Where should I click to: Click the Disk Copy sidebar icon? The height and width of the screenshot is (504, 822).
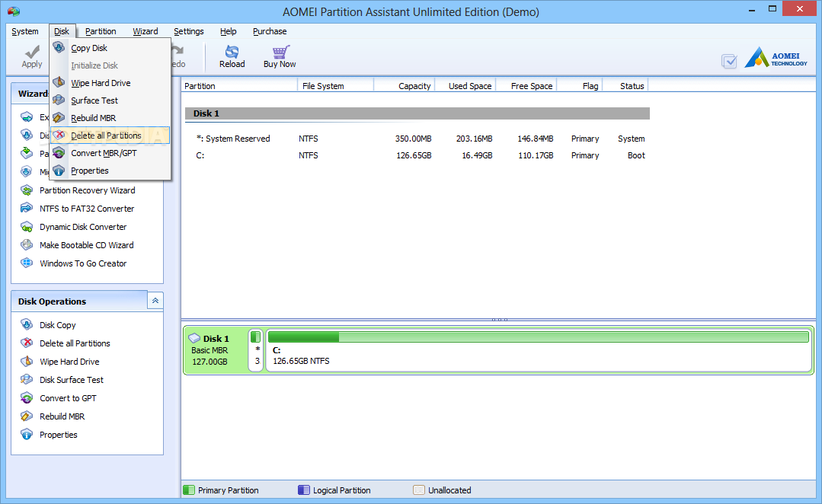[27, 325]
